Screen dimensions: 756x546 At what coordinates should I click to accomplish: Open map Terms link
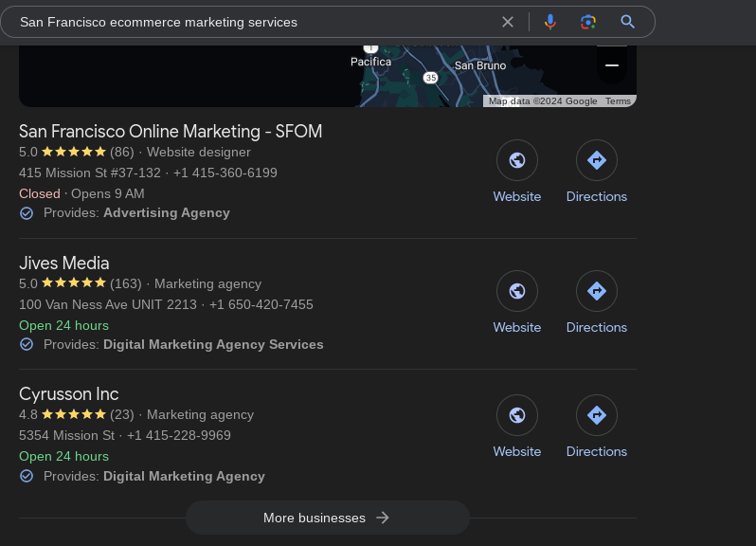click(x=618, y=100)
